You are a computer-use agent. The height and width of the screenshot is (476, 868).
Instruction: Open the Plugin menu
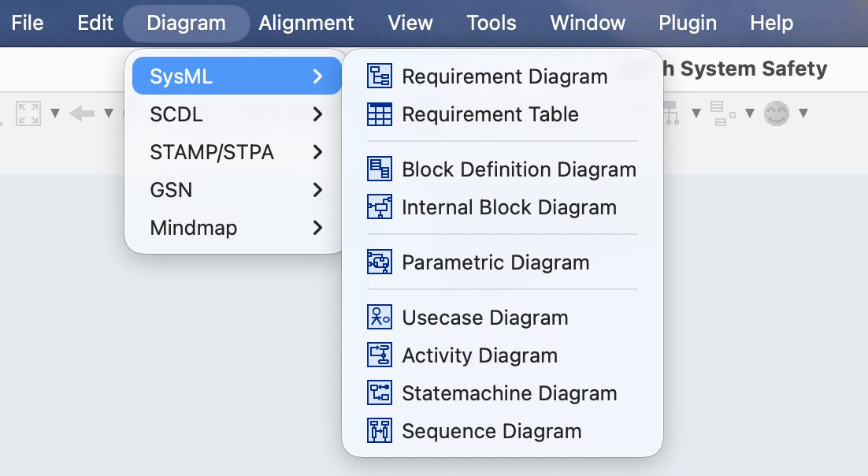(687, 23)
